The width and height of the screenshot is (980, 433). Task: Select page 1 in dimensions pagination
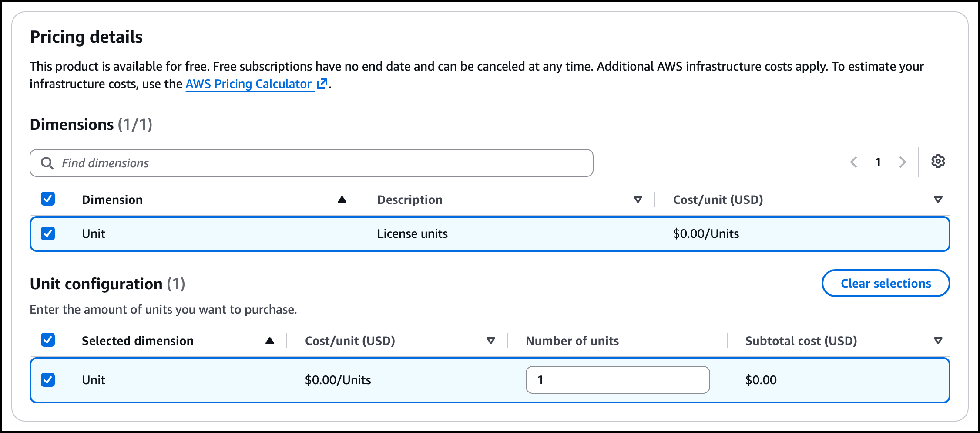(878, 162)
